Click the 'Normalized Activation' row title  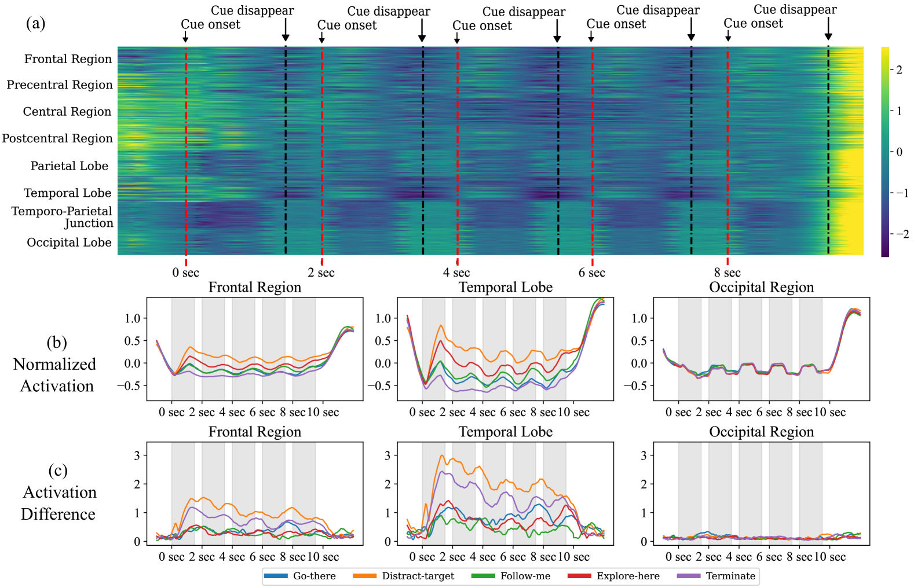click(55, 375)
